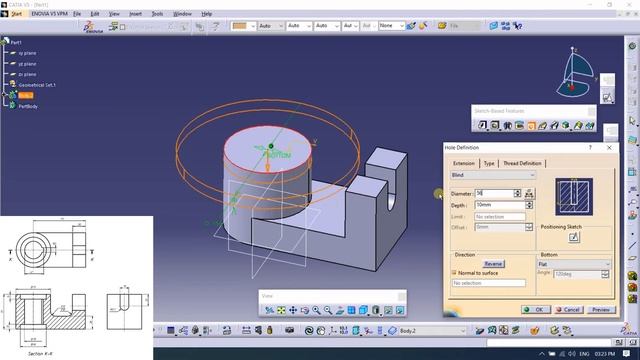The width and height of the screenshot is (640, 360).
Task: Switch to the Type tab
Action: coord(489,163)
